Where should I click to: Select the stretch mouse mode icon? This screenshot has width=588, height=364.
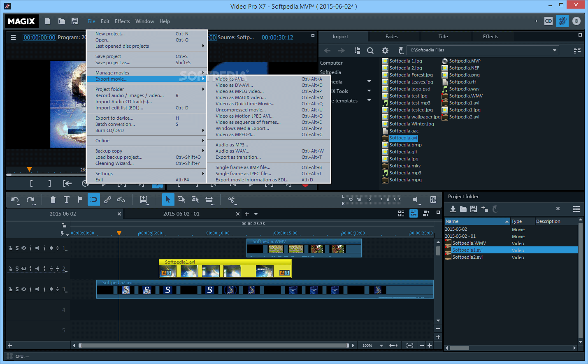click(x=209, y=199)
